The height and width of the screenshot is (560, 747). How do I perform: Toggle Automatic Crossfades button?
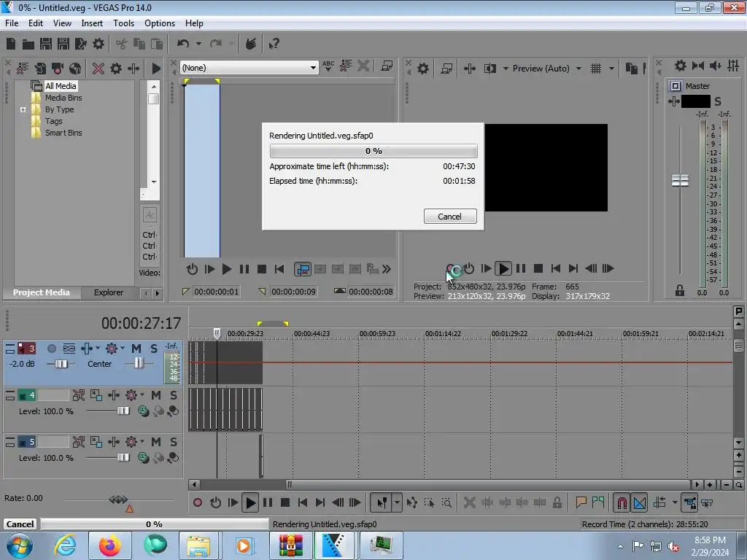point(640,502)
